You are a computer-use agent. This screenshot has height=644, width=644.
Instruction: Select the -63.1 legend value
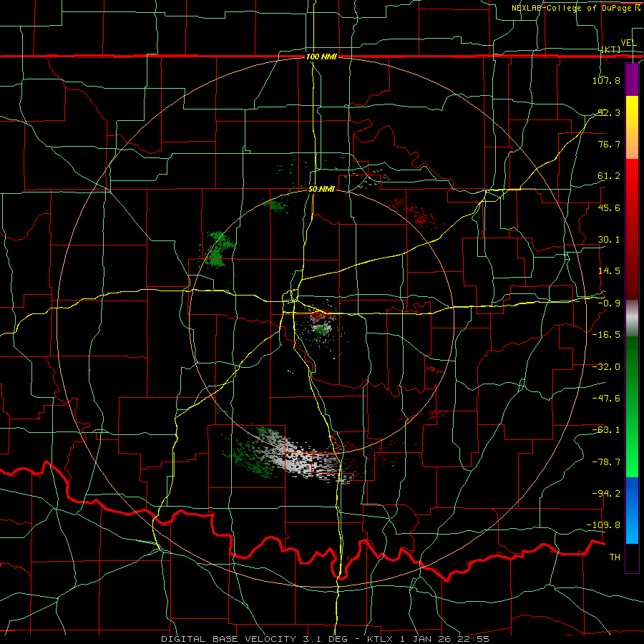pyautogui.click(x=606, y=430)
